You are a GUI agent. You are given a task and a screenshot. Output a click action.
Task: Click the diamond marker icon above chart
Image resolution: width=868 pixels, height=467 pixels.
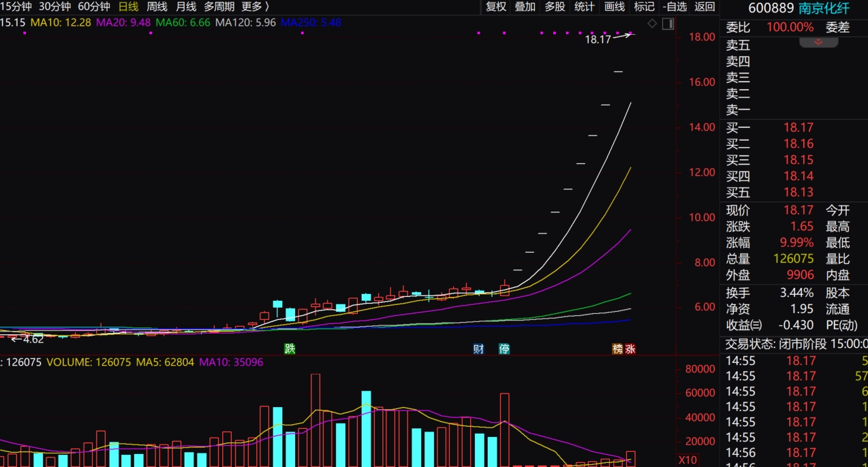click(652, 24)
